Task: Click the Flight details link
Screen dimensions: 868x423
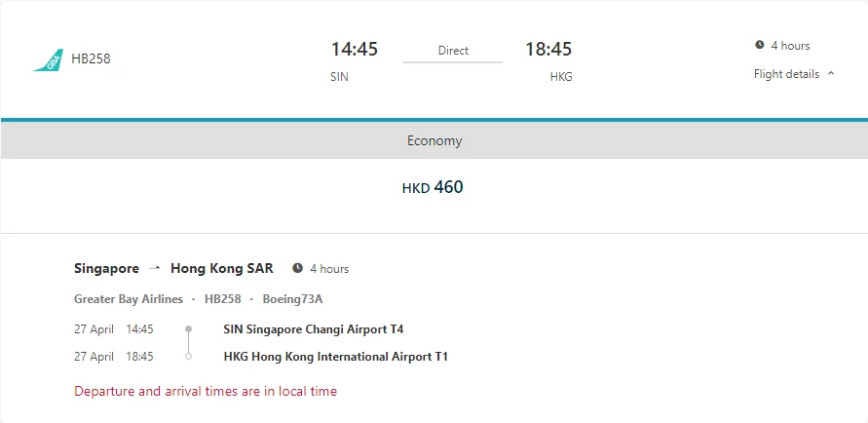Action: coord(786,74)
